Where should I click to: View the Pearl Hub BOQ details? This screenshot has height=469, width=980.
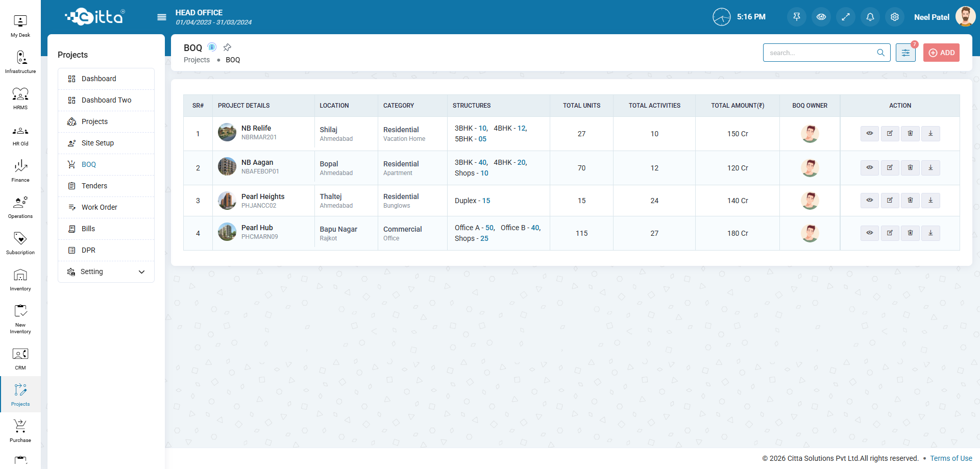(869, 233)
